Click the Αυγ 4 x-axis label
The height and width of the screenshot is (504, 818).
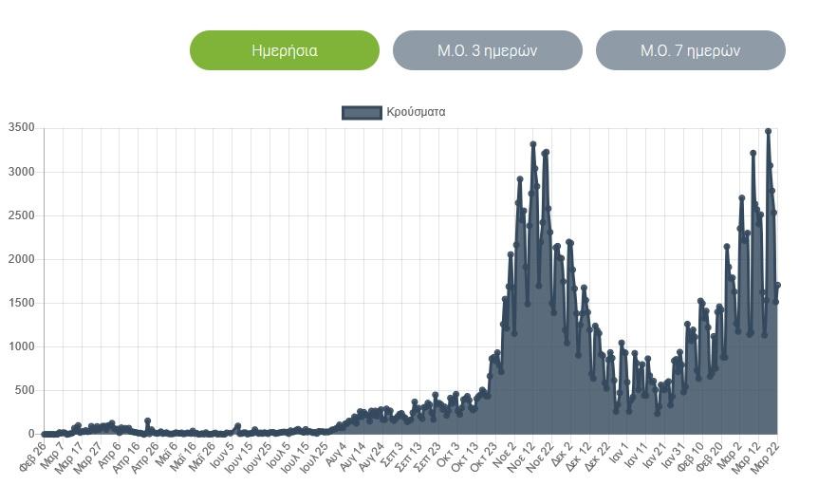point(335,454)
